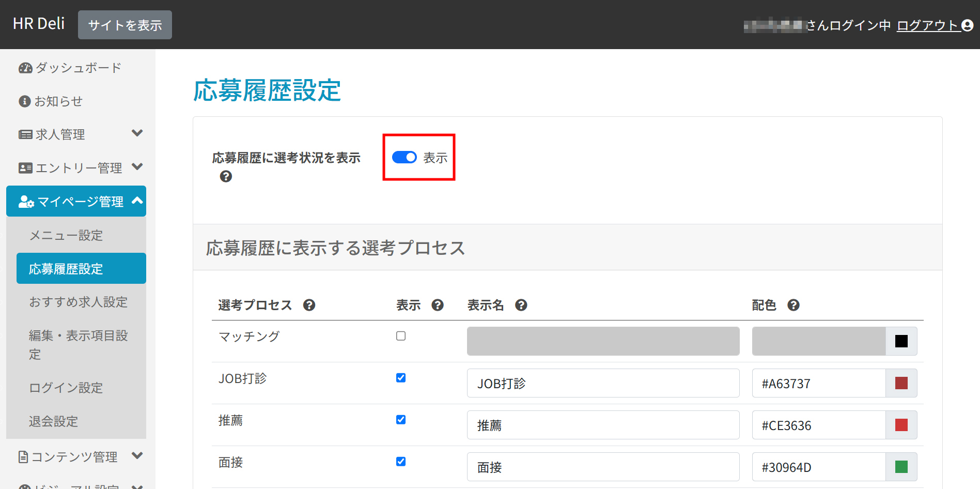Open the #A63737 color swatch for JOB打診
This screenshot has width=980, height=489.
(x=901, y=383)
